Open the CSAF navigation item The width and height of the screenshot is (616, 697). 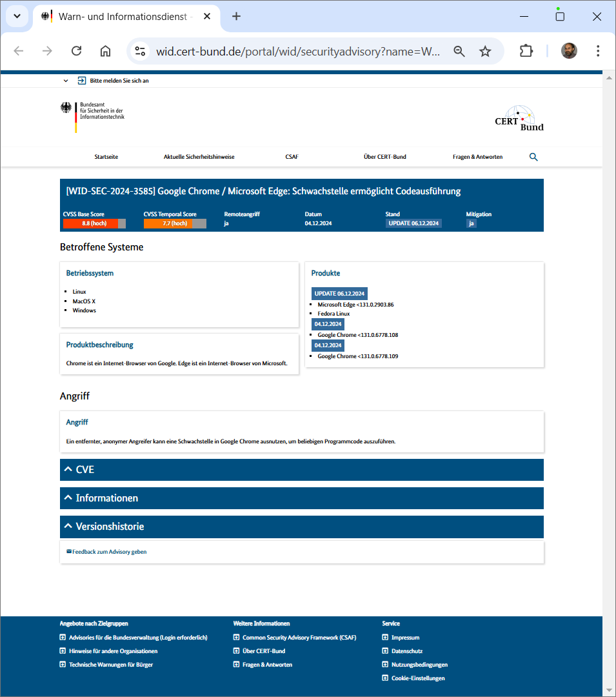[x=292, y=157]
